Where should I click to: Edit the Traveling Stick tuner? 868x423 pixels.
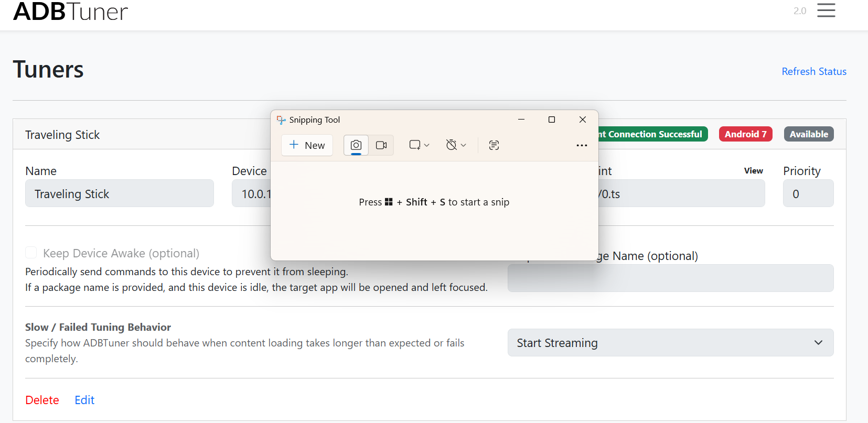coord(84,400)
